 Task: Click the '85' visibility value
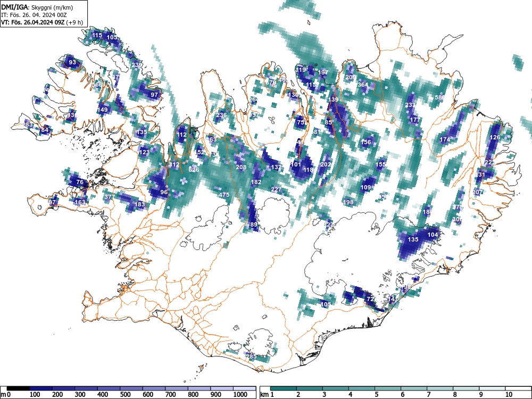[328, 122]
